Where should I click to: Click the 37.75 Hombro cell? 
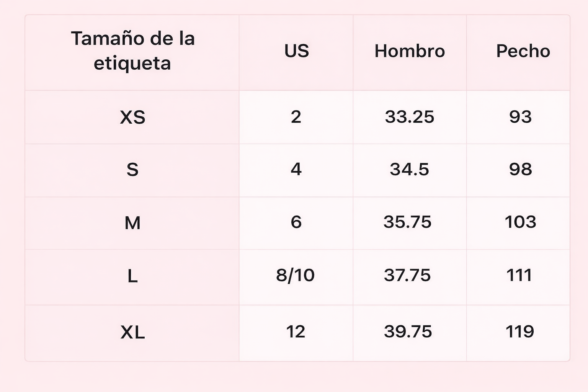(x=407, y=275)
